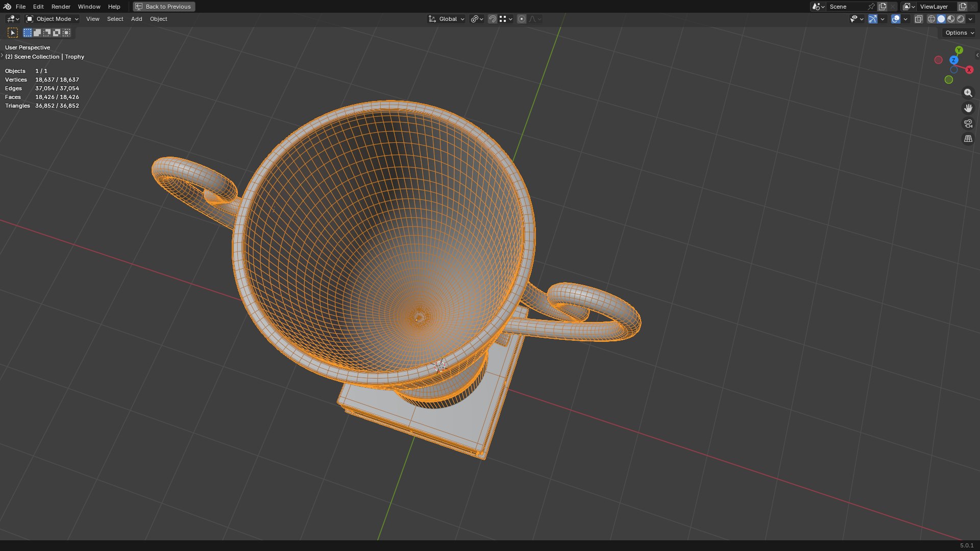Switch perspective/orthographic projection grid icon

[x=968, y=139]
